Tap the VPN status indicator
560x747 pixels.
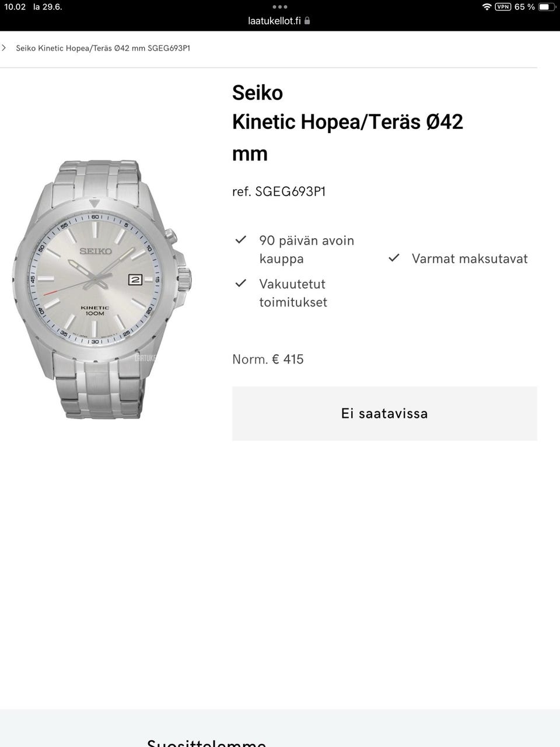click(x=503, y=7)
